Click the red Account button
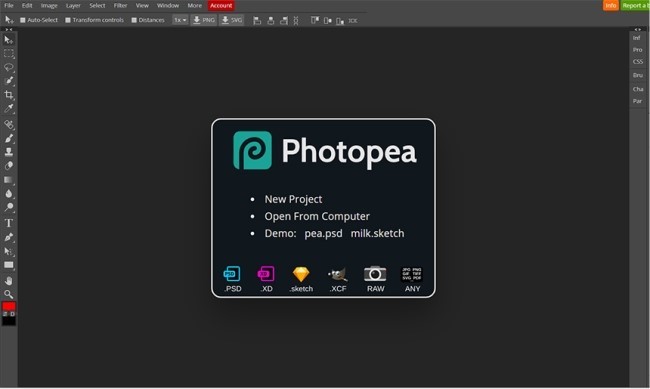 tap(221, 5)
